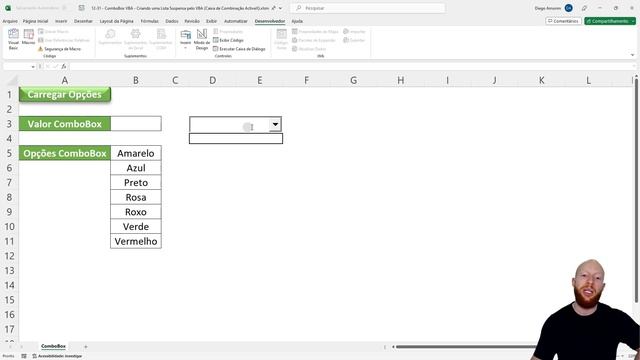Viewport: 640px width, 360px height.
Task: Select the Valor ComboBox label cell
Action: 64,124
